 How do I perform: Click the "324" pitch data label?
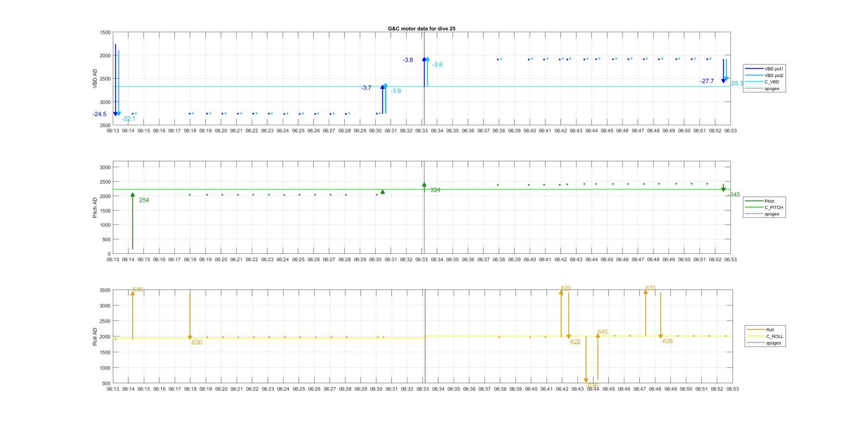tap(435, 190)
